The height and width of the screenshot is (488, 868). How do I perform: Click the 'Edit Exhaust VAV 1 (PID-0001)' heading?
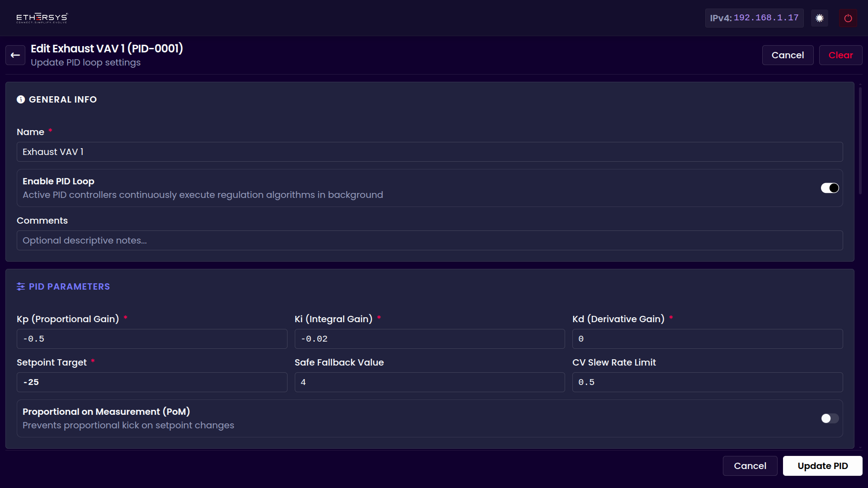107,48
